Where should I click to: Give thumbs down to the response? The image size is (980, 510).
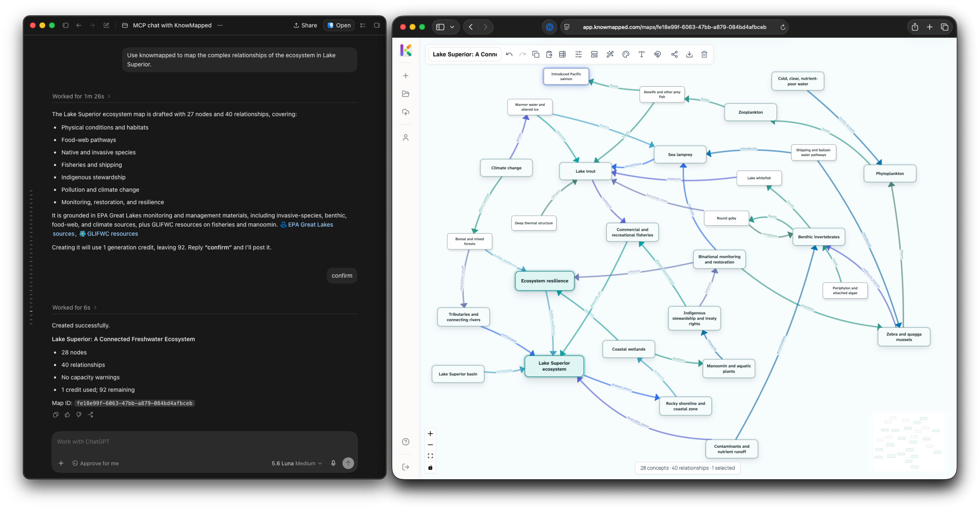[79, 415]
